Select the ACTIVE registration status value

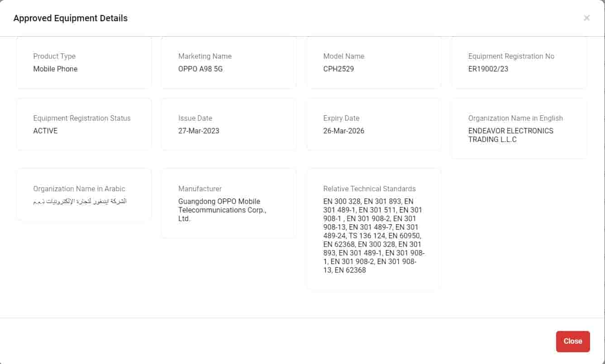point(45,131)
